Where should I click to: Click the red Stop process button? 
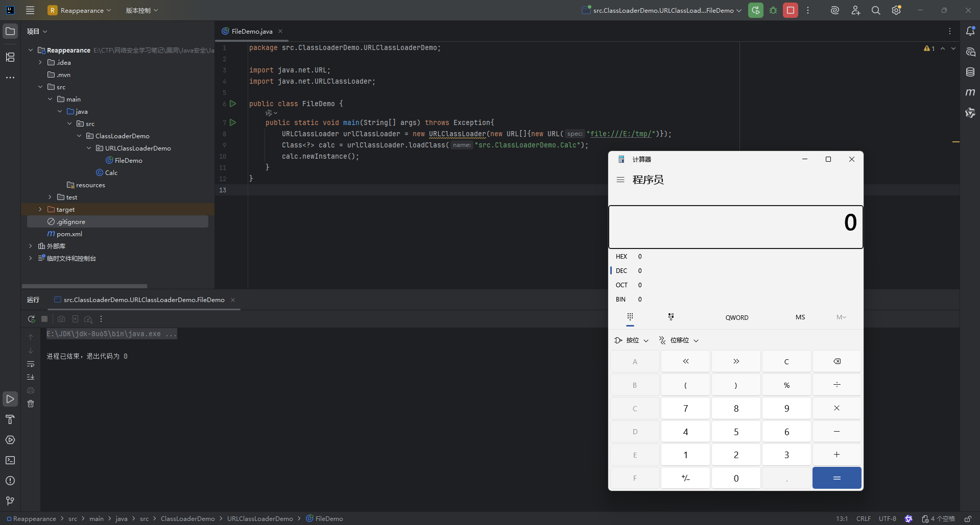click(x=790, y=10)
